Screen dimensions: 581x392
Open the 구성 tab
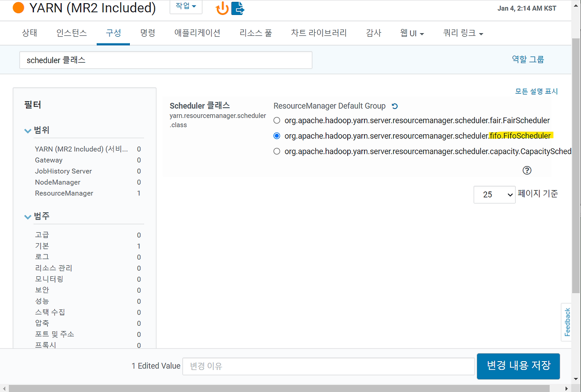(113, 33)
